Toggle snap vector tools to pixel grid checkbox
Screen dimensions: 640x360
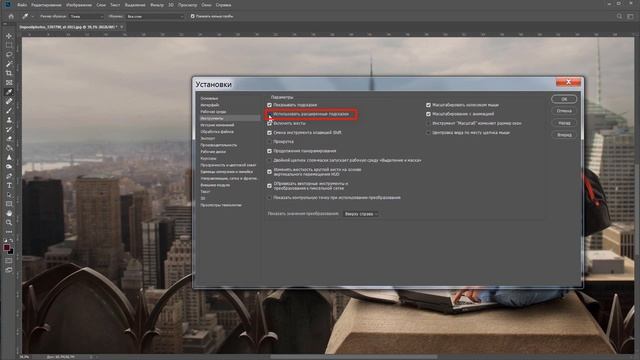269,186
